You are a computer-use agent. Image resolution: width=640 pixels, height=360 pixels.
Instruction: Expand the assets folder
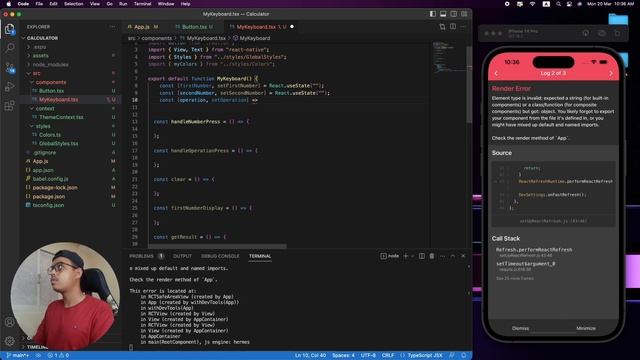(x=40, y=56)
